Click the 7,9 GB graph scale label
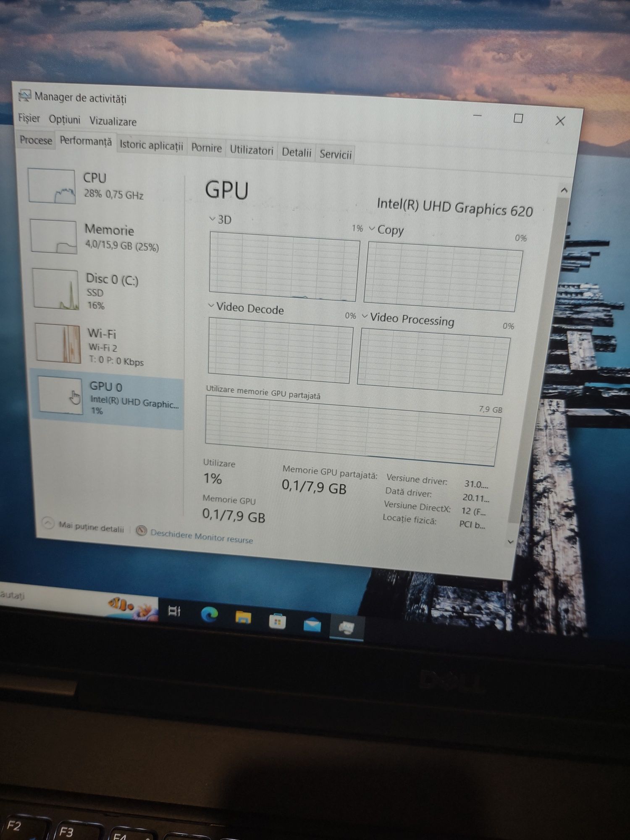The image size is (630, 840). tap(491, 409)
